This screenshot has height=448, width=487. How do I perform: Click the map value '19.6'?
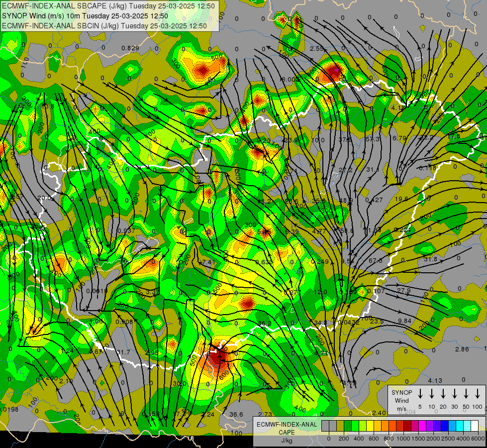(401, 199)
